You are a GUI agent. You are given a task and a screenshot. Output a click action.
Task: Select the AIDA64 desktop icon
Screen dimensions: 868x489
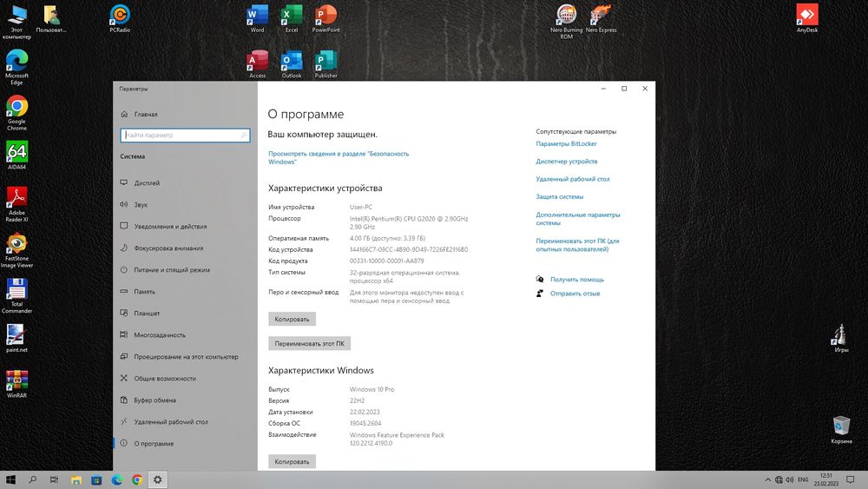click(16, 155)
